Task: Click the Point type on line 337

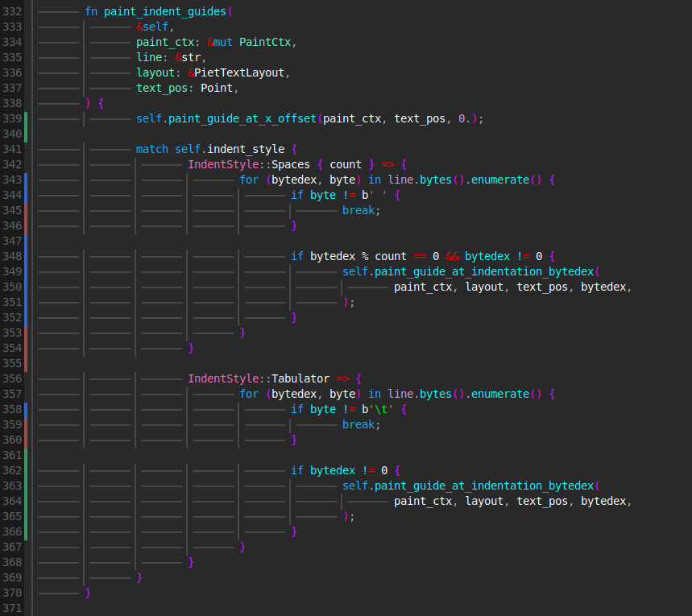Action: pyautogui.click(x=217, y=88)
